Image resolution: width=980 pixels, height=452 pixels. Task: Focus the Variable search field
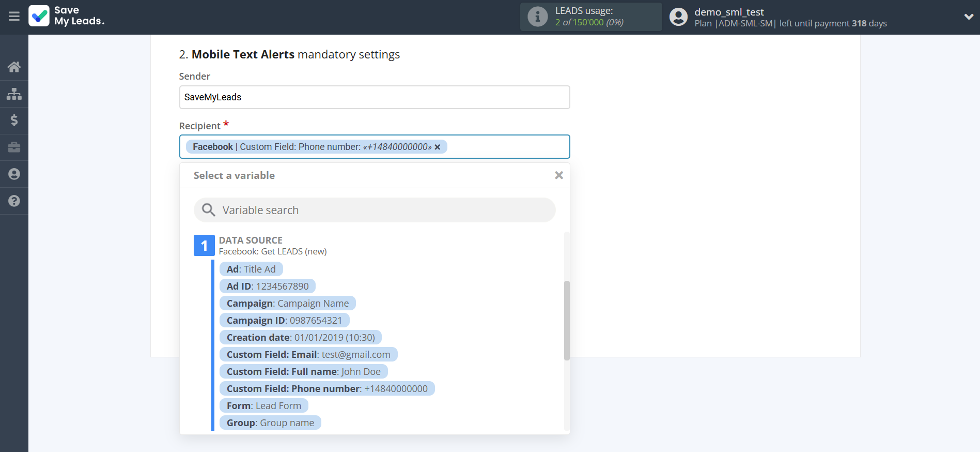coord(375,210)
